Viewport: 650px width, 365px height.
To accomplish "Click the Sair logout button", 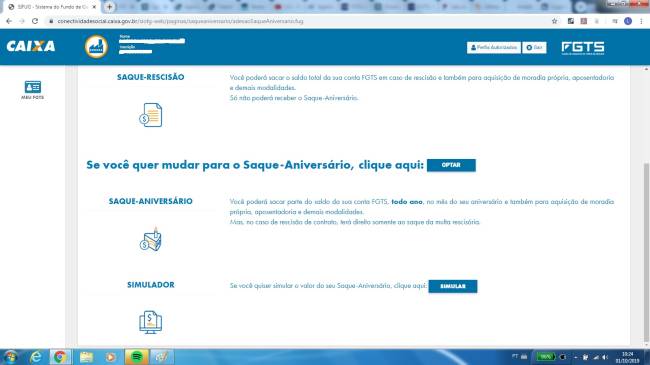I will [534, 47].
